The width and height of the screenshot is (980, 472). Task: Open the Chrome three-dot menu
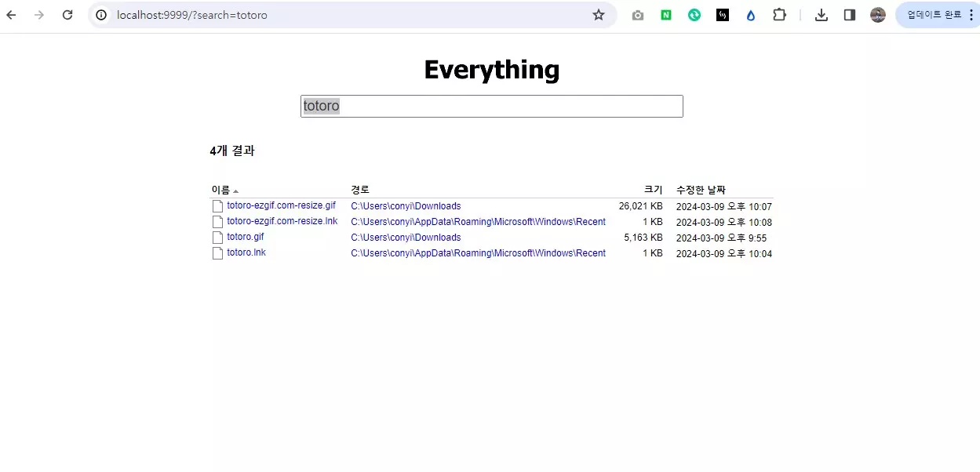pyautogui.click(x=971, y=15)
